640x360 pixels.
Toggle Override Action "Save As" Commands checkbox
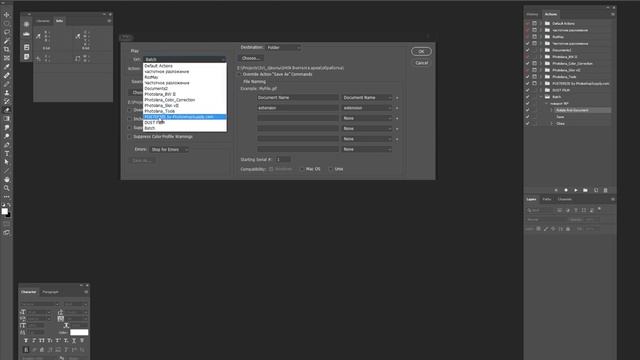point(239,74)
